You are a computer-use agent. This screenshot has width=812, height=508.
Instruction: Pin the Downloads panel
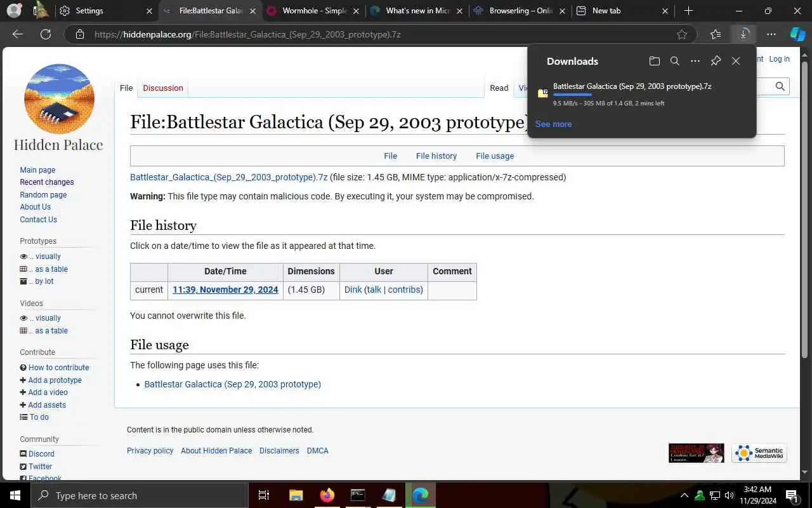click(716, 61)
